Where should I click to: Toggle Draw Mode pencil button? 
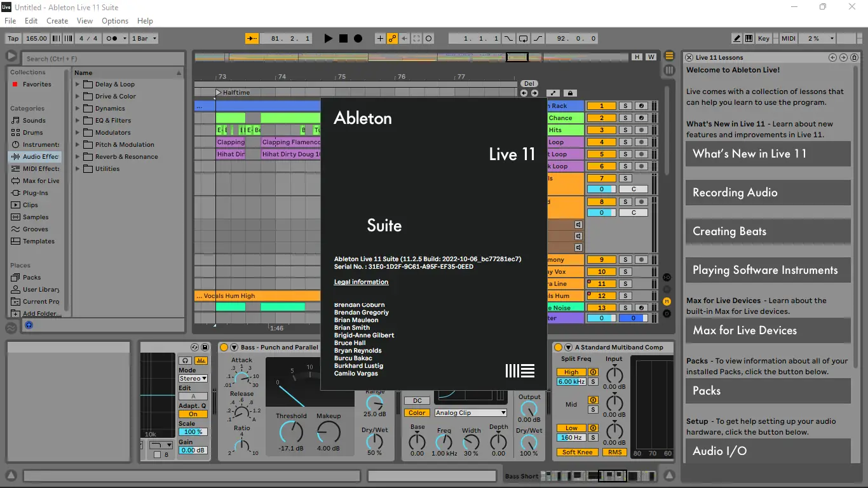click(x=736, y=39)
